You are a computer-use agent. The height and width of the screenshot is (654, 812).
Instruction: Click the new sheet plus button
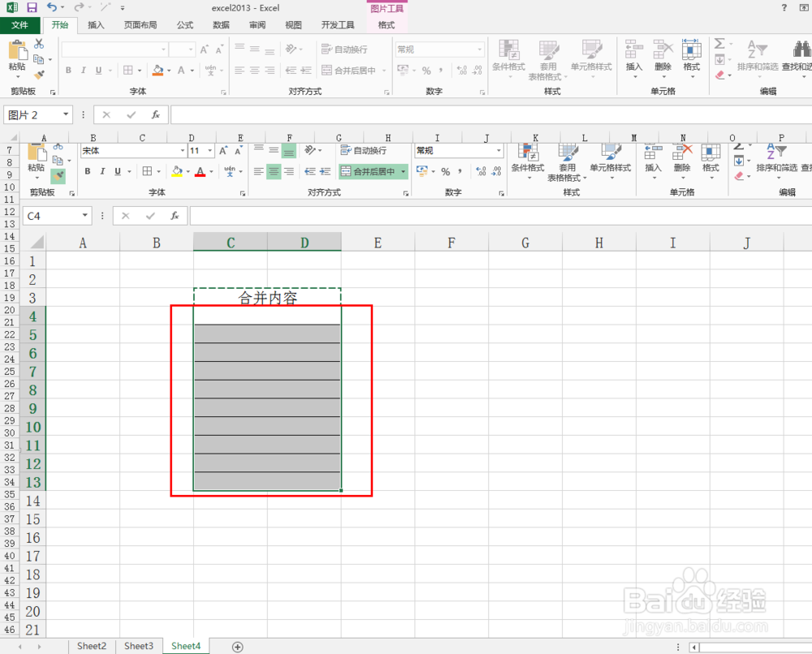[x=236, y=646]
